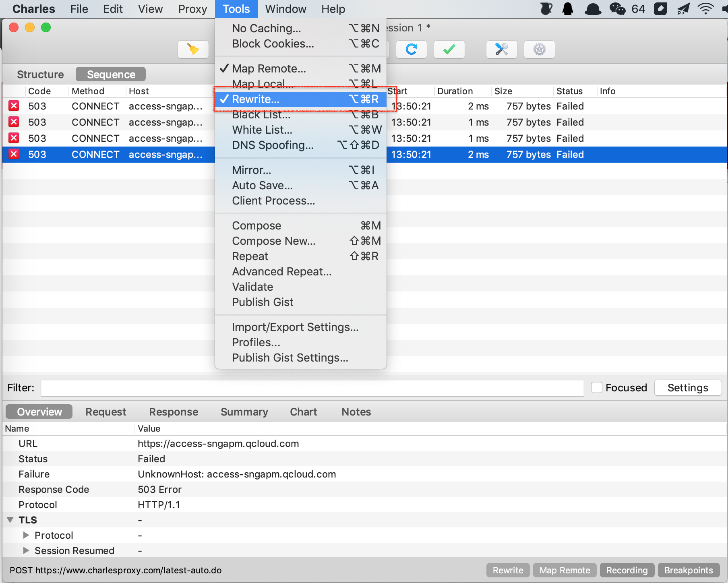Open the gear settings toolbar icon
Image resolution: width=728 pixels, height=583 pixels.
(539, 50)
